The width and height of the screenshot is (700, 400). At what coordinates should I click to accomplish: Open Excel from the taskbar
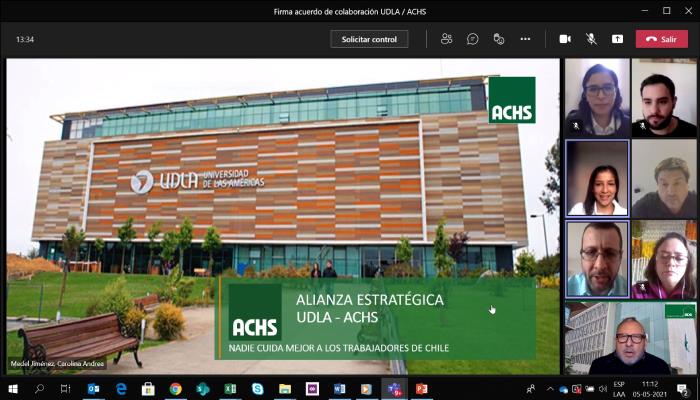(x=230, y=388)
